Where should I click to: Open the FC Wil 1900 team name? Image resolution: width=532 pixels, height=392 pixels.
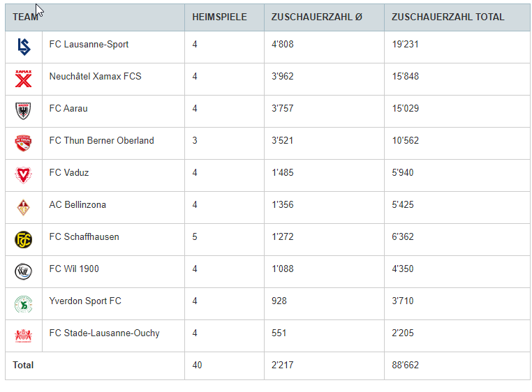click(x=74, y=269)
